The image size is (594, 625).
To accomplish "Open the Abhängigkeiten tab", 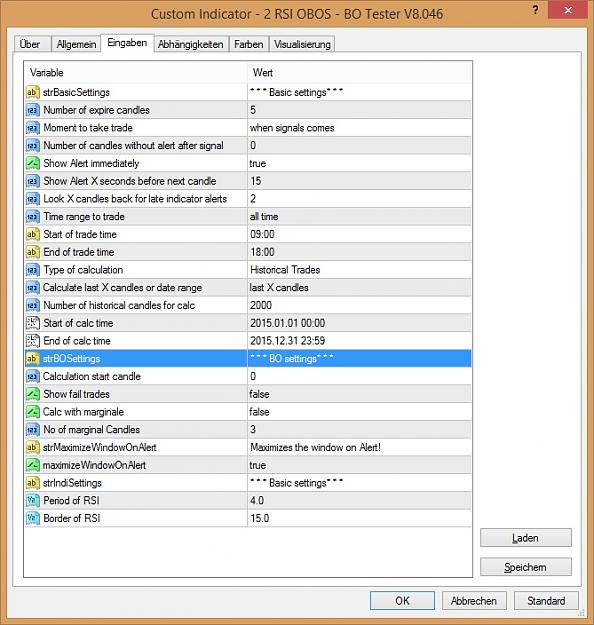I will click(x=191, y=44).
